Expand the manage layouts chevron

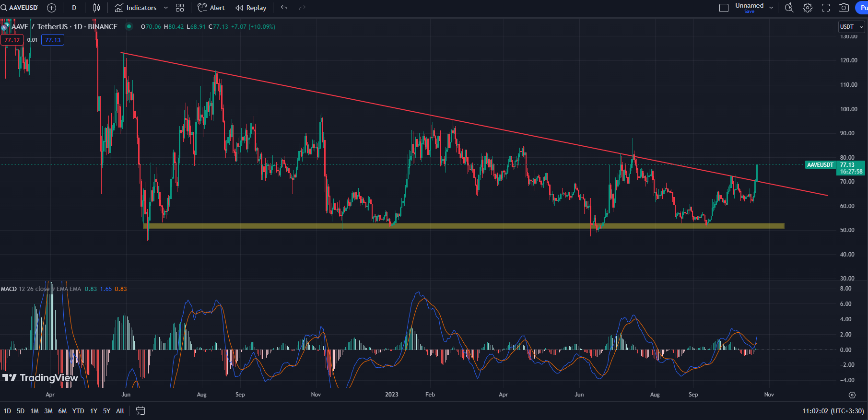[771, 8]
